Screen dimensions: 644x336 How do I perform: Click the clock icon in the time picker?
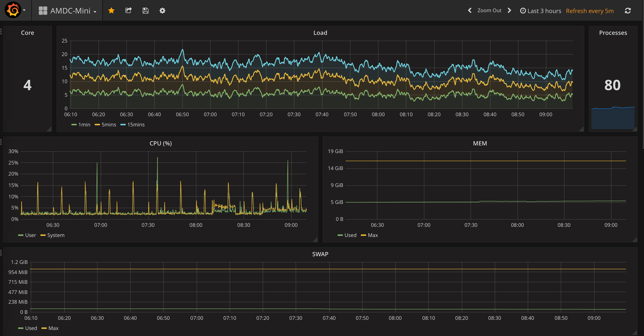point(523,11)
